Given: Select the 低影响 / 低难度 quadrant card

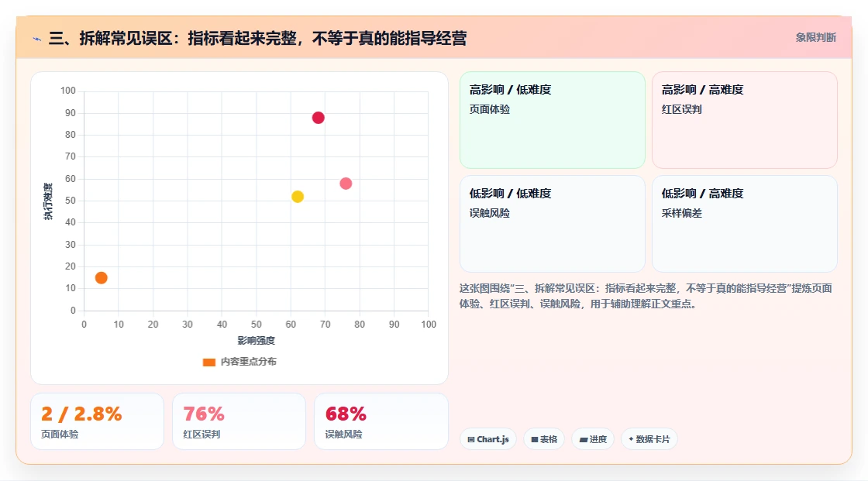Looking at the screenshot, I should point(553,224).
